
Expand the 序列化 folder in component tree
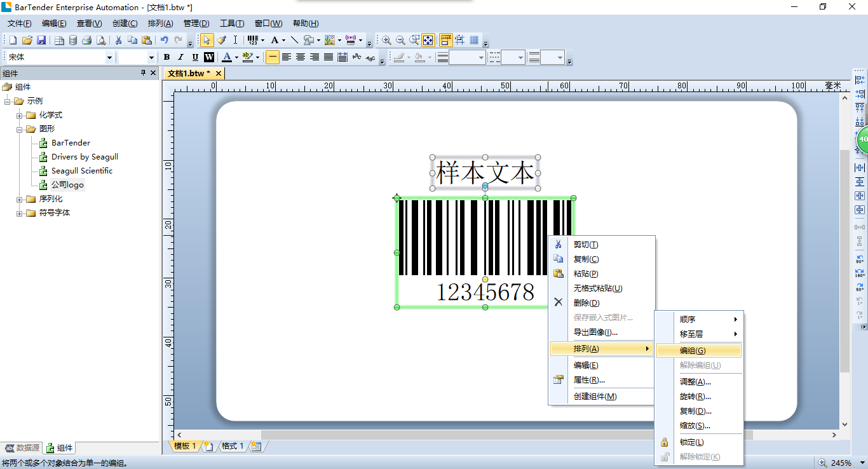(20, 199)
